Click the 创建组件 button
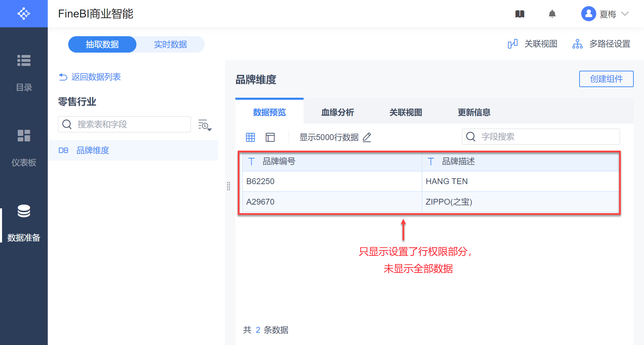This screenshot has width=644, height=345. click(606, 79)
